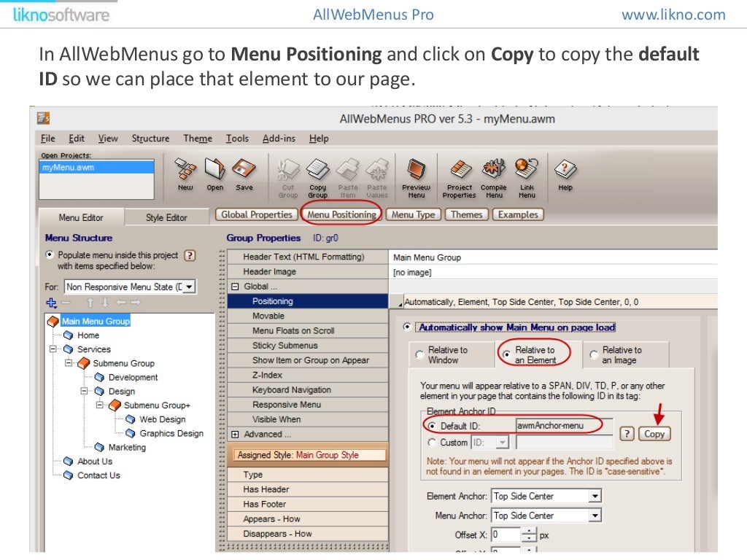Switch to the Style Editor tab
Image resolution: width=747 pixels, height=560 pixels.
[x=166, y=217]
